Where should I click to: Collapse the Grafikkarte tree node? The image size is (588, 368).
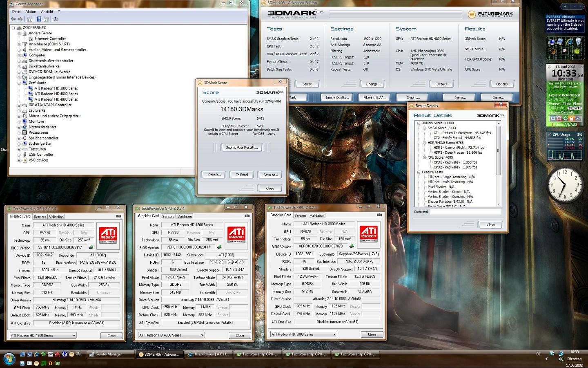[19, 83]
